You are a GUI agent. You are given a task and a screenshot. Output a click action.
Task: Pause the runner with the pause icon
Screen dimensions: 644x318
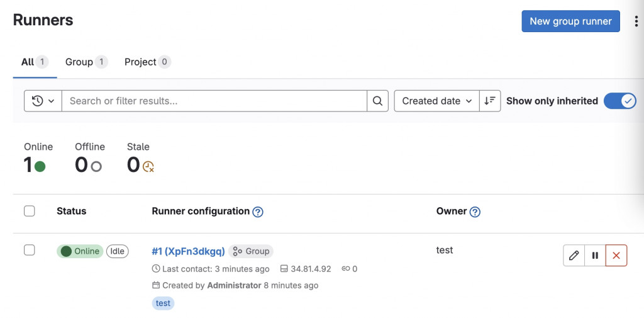[595, 256]
